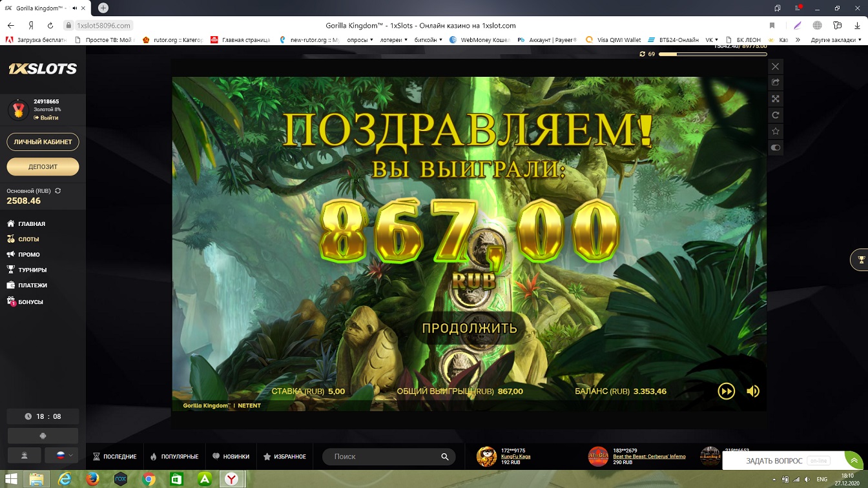This screenshot has height=488, width=868.
Task: Mute the game sound speaker icon
Action: tap(752, 391)
